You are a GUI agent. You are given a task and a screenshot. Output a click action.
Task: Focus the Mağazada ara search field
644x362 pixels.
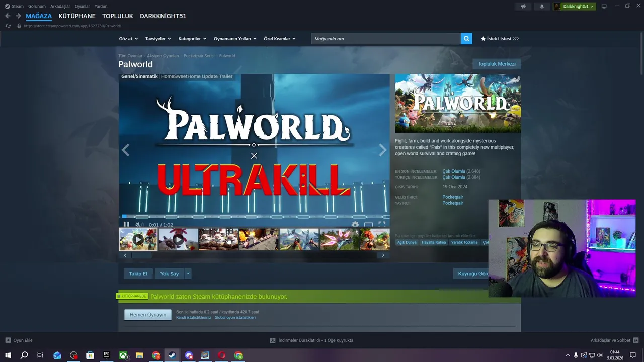pos(386,39)
